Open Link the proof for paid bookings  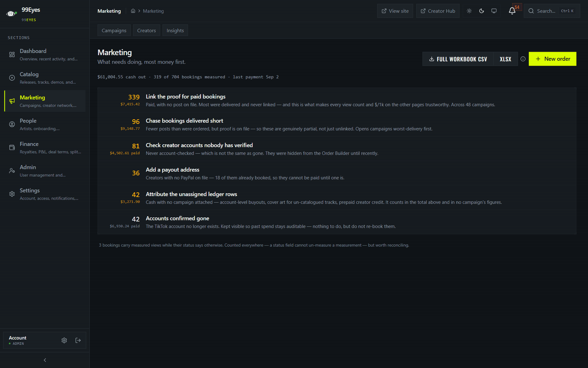click(337, 100)
